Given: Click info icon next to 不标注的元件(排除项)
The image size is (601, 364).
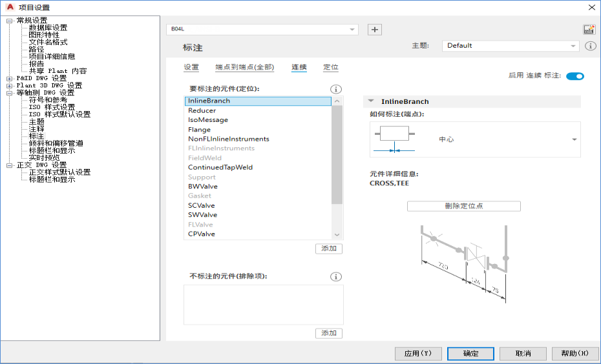Looking at the screenshot, I should point(336,277).
